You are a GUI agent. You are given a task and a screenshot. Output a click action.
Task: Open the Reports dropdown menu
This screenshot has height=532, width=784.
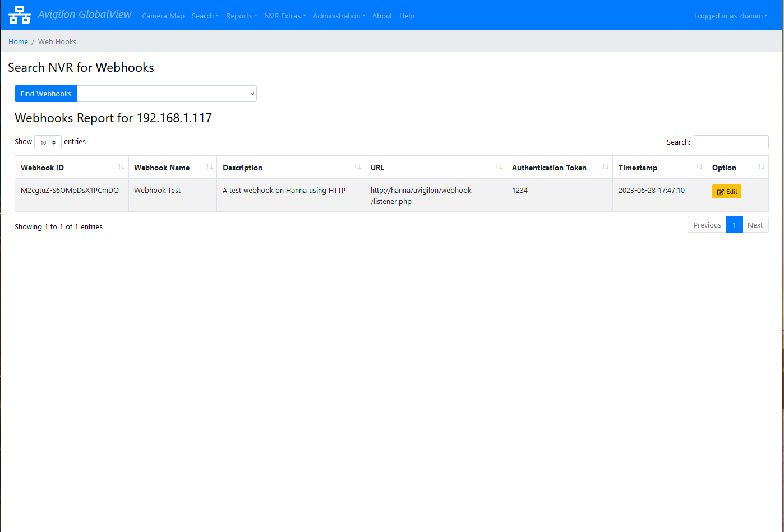(x=242, y=16)
